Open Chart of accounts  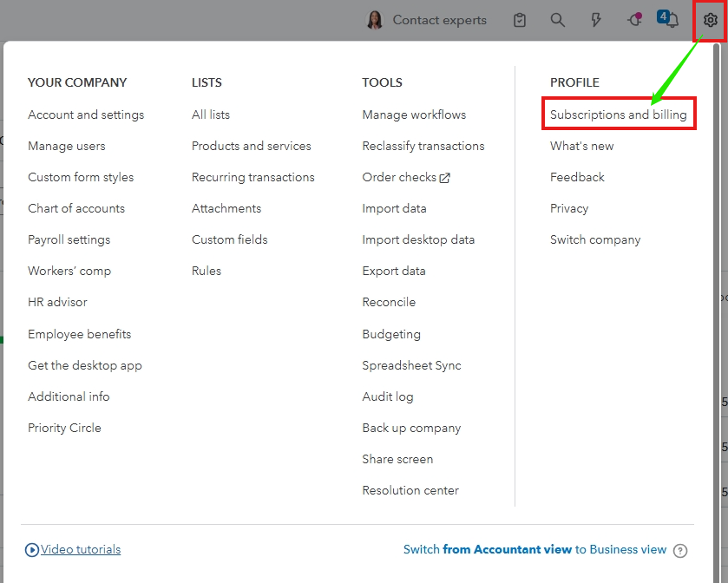(x=76, y=208)
